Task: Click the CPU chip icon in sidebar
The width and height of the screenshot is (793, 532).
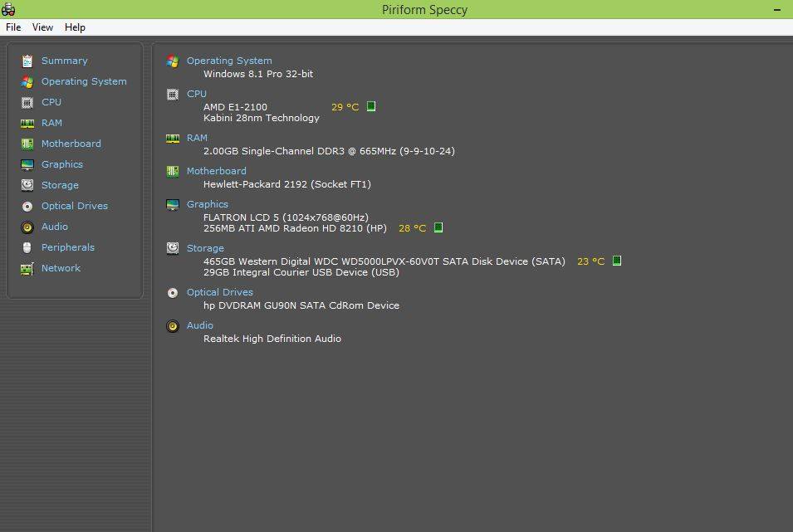Action: pos(27,103)
